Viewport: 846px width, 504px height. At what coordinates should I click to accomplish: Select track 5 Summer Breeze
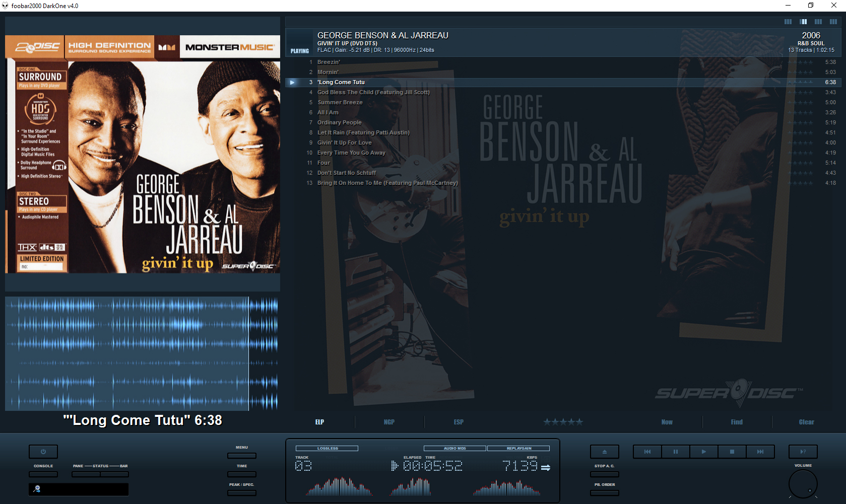pyautogui.click(x=563, y=102)
